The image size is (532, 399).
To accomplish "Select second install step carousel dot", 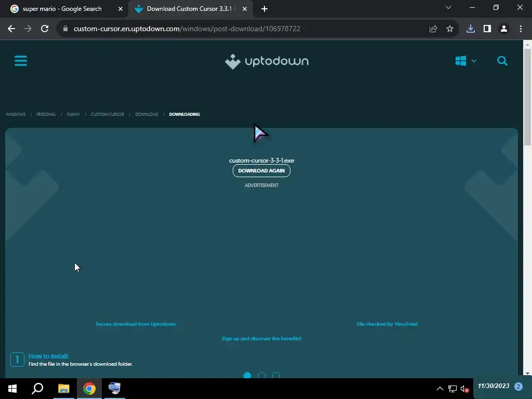I will tap(262, 375).
